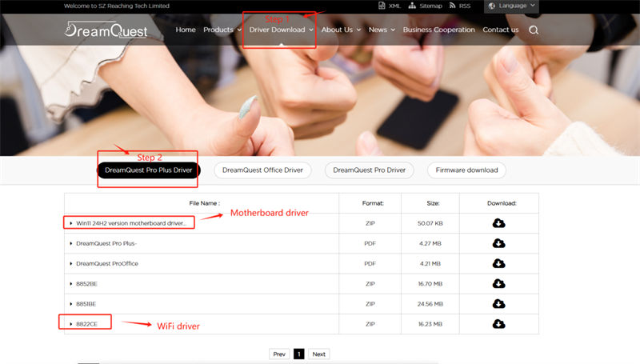Click the Next pagination button
Screen dimensions: 640x364
tap(318, 354)
